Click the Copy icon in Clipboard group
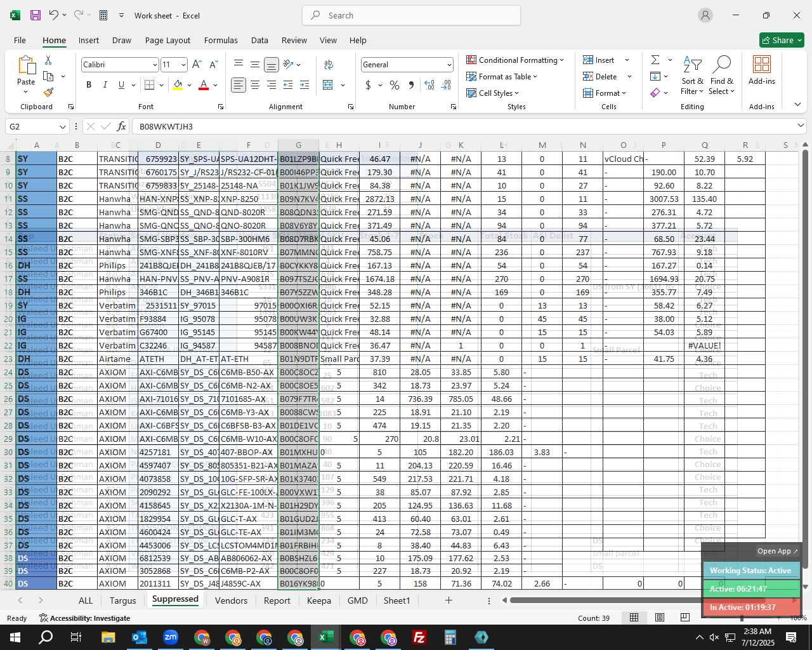 [x=48, y=76]
